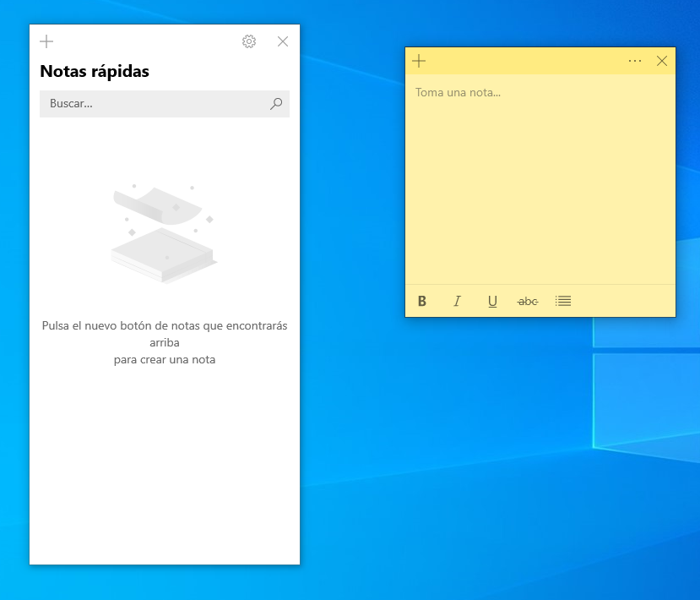Click the instruction text about creating notes

[164, 342]
